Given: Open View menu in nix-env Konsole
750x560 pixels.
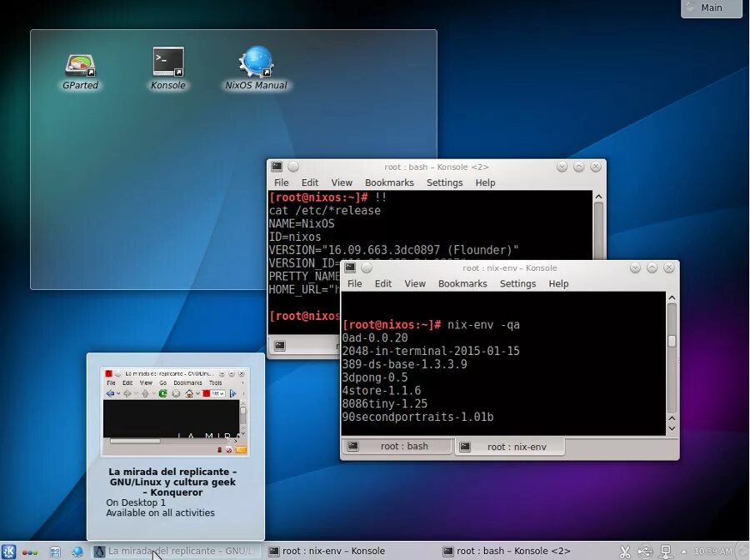Looking at the screenshot, I should 415,283.
